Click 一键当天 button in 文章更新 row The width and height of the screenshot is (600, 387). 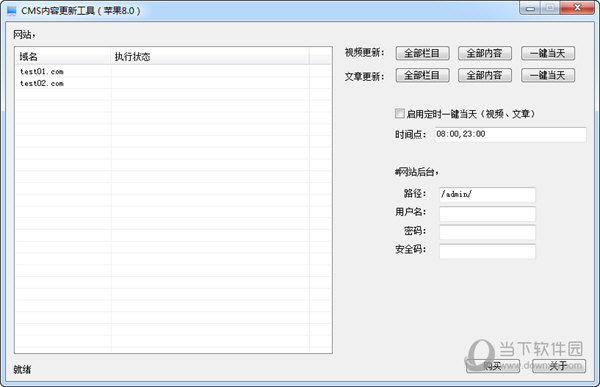[548, 75]
